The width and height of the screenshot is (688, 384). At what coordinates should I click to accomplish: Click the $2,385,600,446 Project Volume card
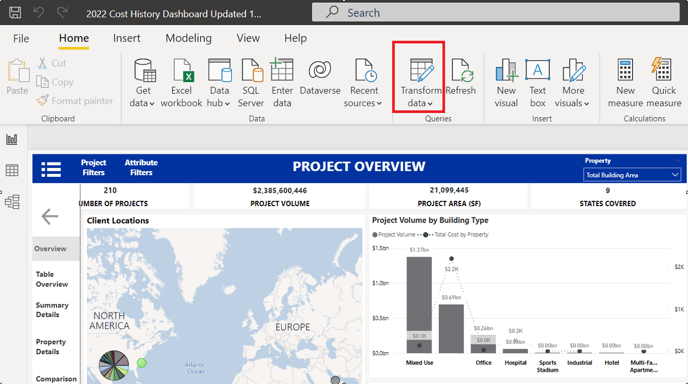click(280, 197)
